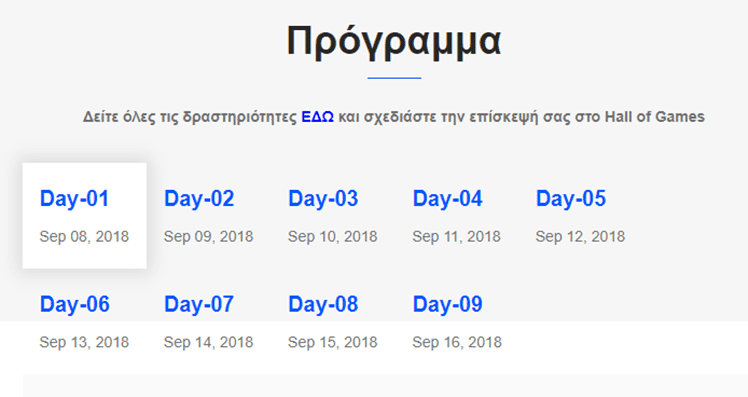Pick the Sep 12, 2018 date
Viewport: 748px width, 397px height.
[x=580, y=236]
